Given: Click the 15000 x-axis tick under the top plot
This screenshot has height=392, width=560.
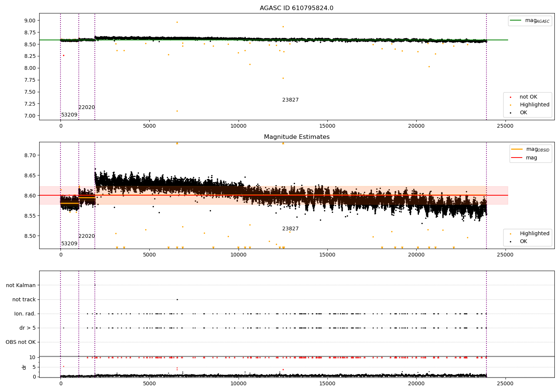Looking at the screenshot, I should pos(327,126).
